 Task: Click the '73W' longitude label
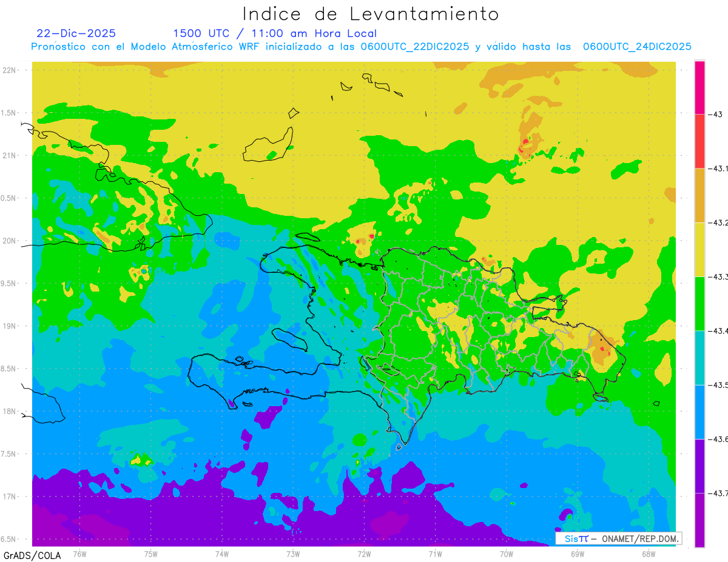[293, 554]
